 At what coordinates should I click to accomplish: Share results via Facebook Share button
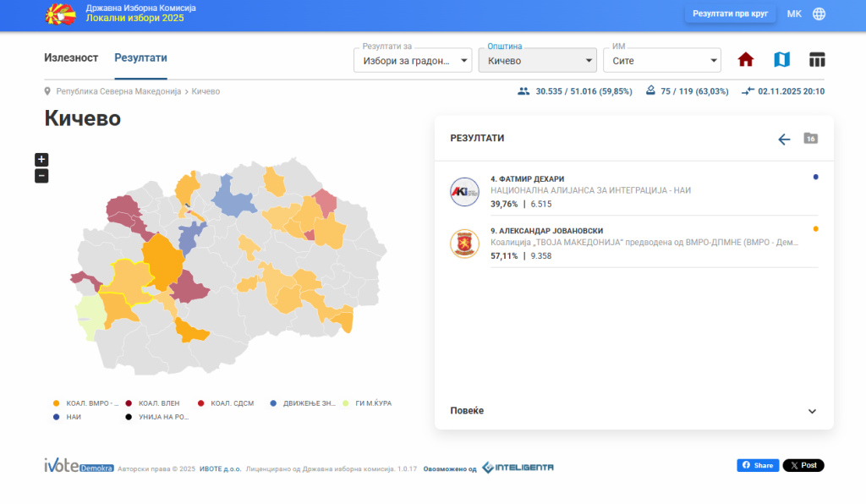pyautogui.click(x=758, y=465)
